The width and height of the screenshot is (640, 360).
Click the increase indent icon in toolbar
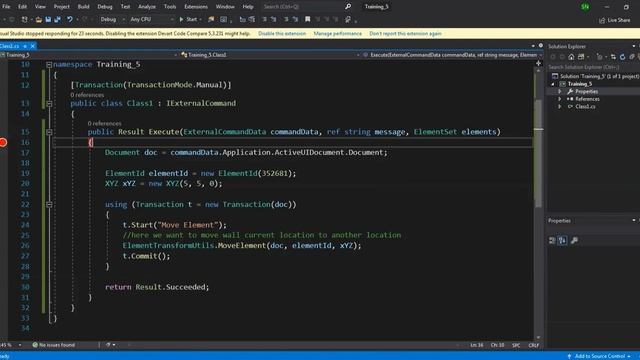pyautogui.click(x=273, y=19)
